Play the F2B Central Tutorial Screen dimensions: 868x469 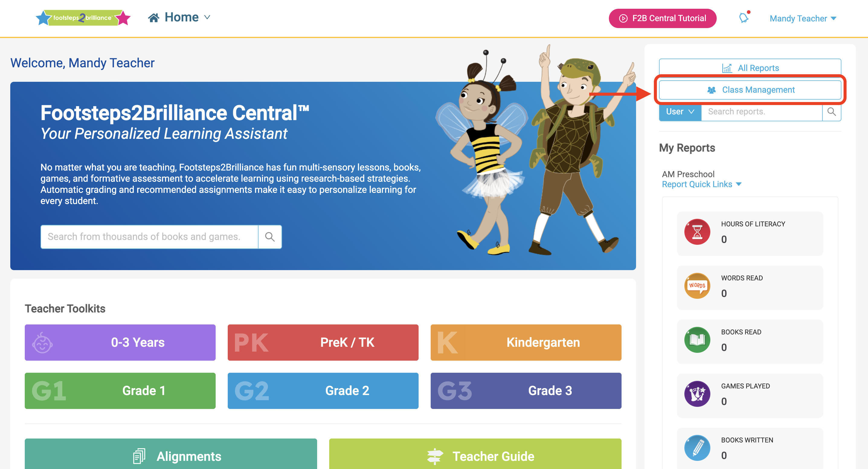(x=662, y=18)
